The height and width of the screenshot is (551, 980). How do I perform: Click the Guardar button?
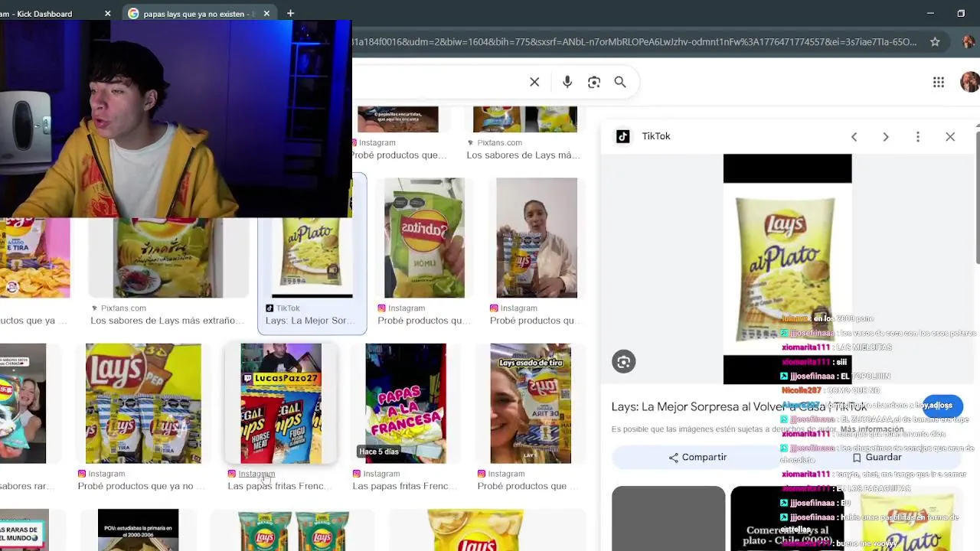pos(877,457)
